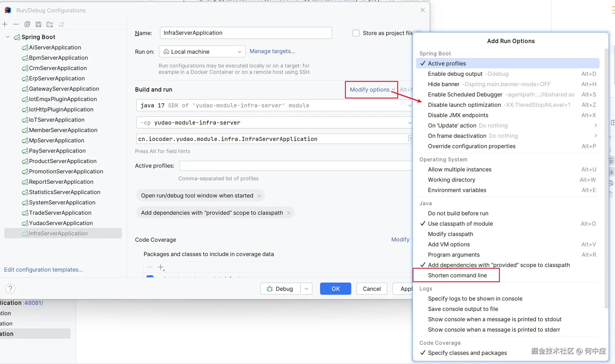Click the Manage targets link
The height and width of the screenshot is (364, 615).
coord(272,51)
